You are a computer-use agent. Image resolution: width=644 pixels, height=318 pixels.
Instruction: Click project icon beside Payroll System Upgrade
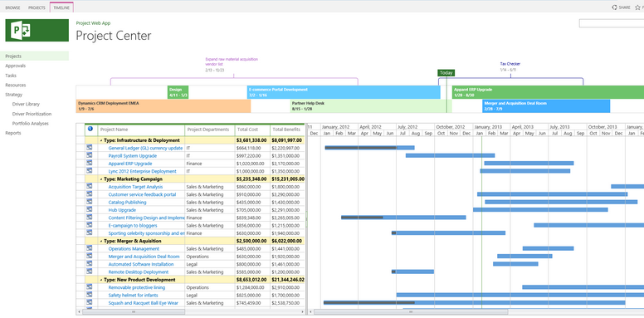90,155
